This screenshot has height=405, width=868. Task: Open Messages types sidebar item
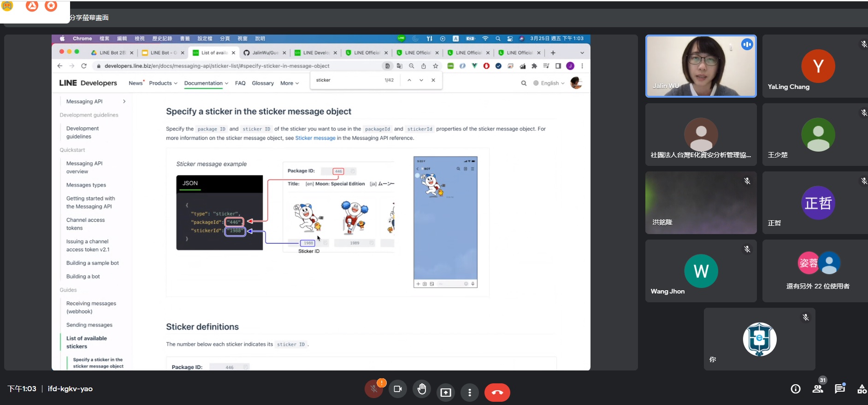86,185
